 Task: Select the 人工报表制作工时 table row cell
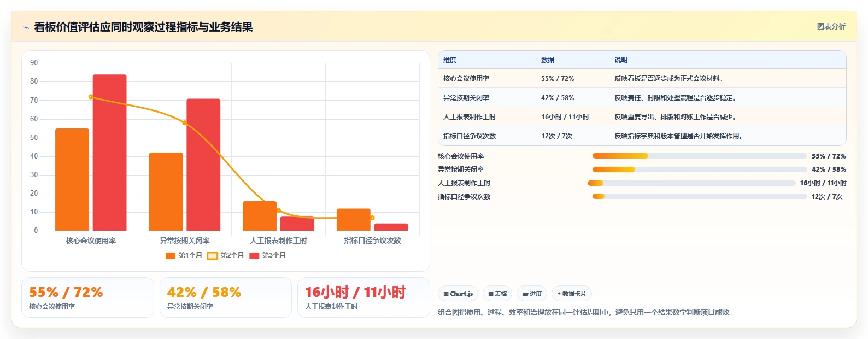point(470,117)
